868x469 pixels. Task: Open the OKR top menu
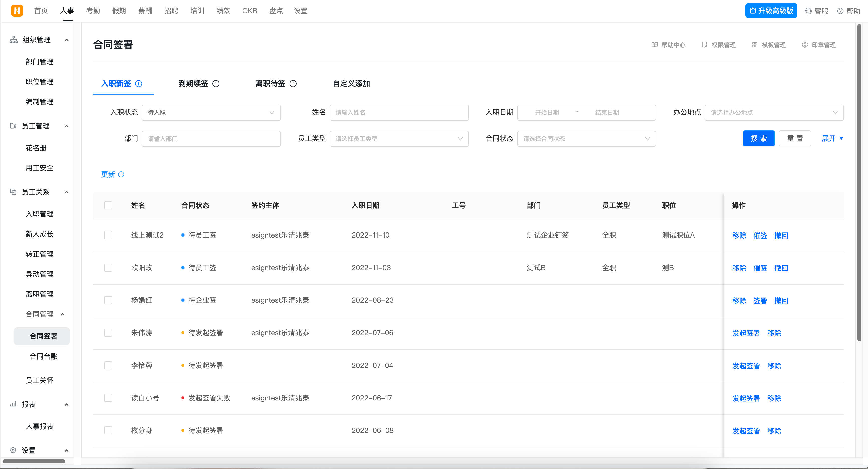pyautogui.click(x=250, y=11)
